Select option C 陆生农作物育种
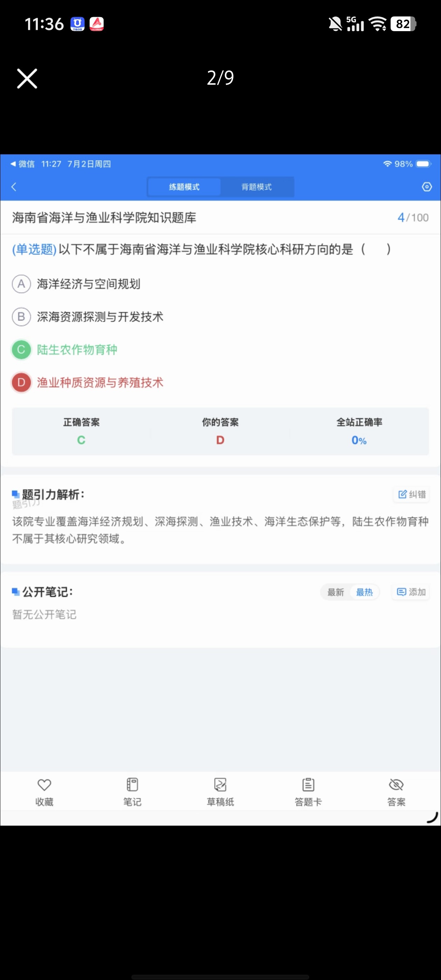 (64, 350)
